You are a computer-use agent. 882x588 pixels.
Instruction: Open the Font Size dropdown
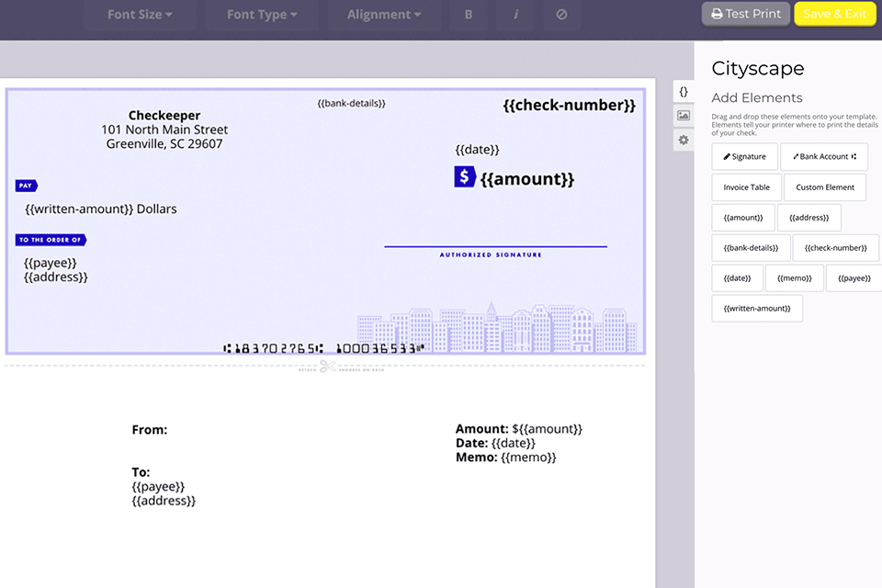click(x=140, y=15)
